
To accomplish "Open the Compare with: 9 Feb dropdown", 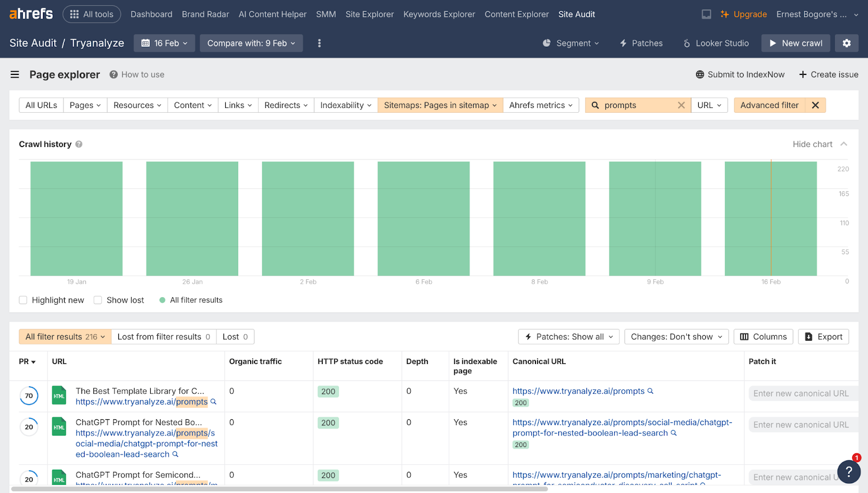I will (x=251, y=43).
